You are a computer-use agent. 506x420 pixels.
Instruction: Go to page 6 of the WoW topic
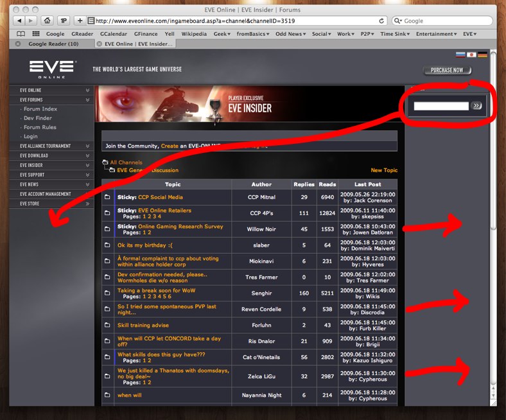click(170, 296)
